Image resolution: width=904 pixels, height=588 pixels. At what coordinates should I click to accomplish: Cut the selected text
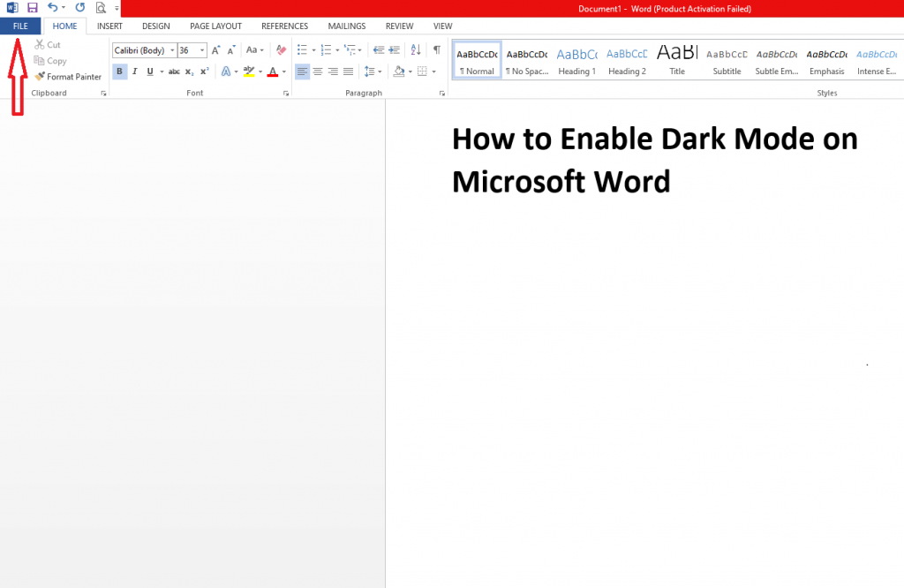tap(48, 44)
